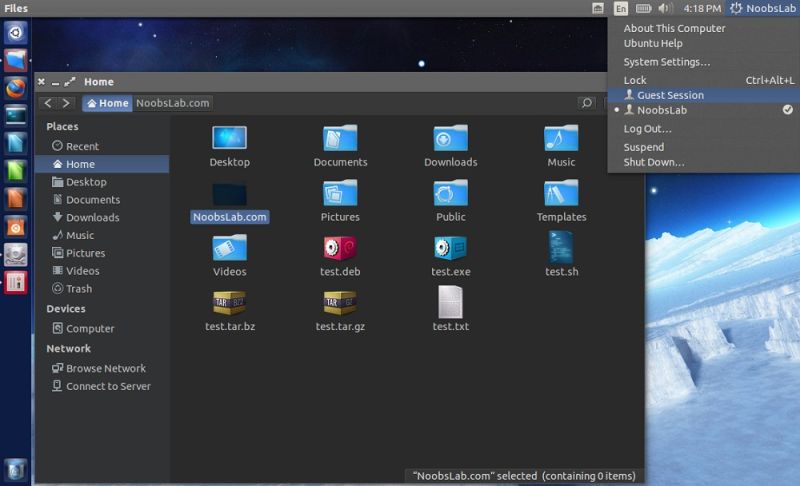Select the test.exe file icon
This screenshot has width=800, height=486.
(x=451, y=248)
